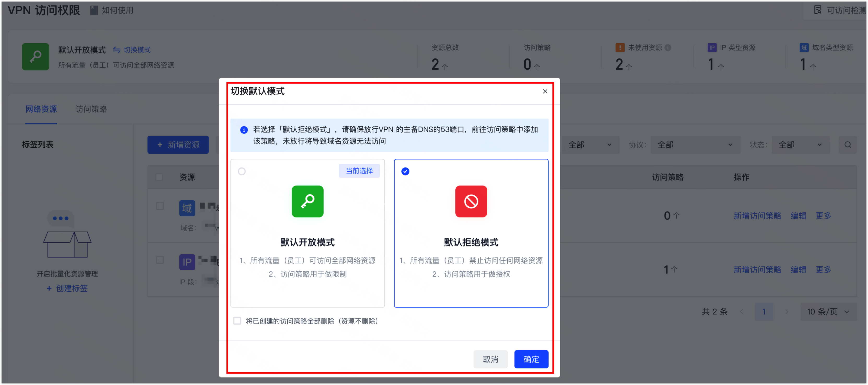Click the blue info icon in the notice banner
Viewport: 868px width, 385px height.
point(244,130)
